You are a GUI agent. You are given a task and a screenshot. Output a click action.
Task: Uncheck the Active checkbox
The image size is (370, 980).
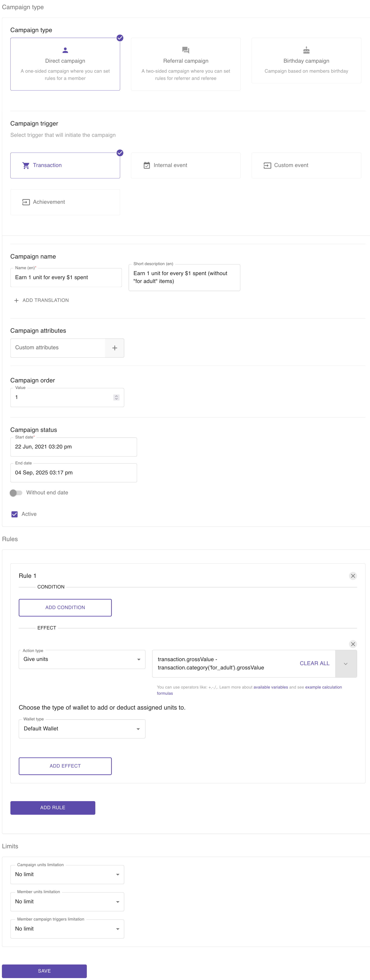tap(14, 514)
